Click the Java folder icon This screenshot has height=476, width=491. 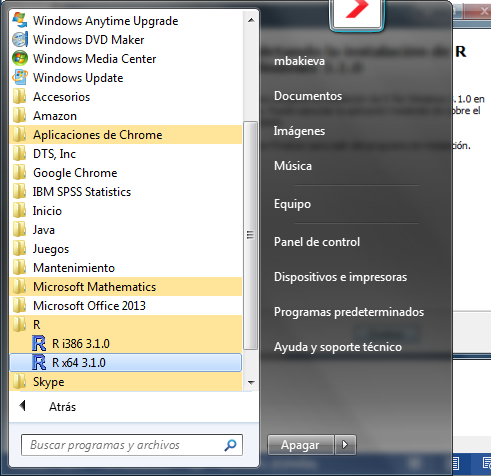click(x=20, y=229)
